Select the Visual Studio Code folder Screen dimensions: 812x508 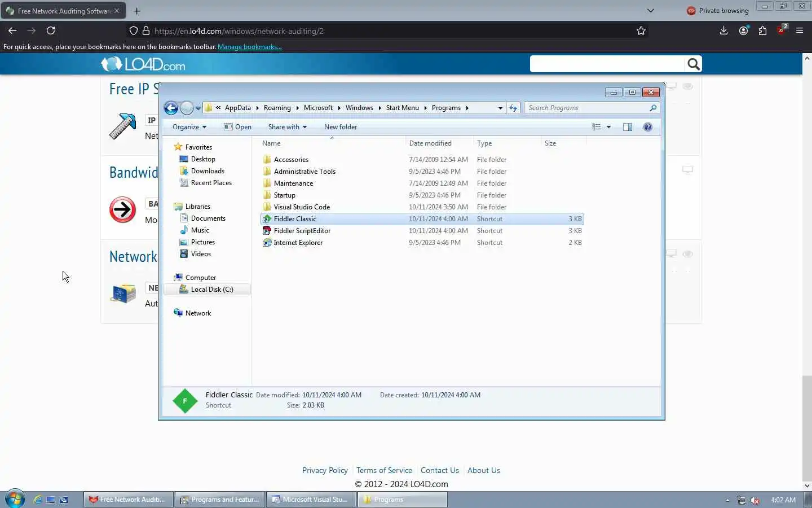(x=302, y=207)
